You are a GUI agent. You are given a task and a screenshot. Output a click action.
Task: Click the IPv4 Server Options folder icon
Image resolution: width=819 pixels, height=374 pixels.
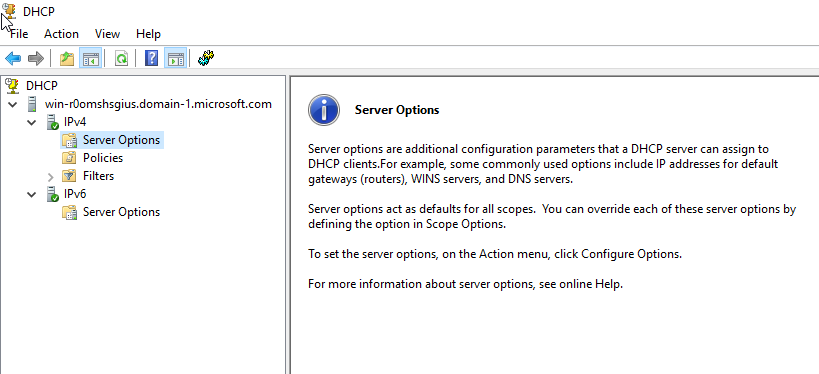(x=69, y=140)
